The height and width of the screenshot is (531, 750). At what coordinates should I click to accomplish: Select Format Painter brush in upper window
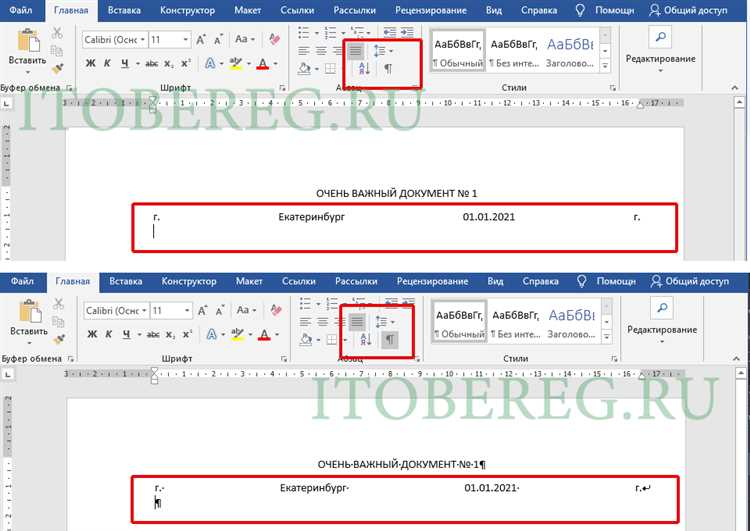[x=58, y=69]
